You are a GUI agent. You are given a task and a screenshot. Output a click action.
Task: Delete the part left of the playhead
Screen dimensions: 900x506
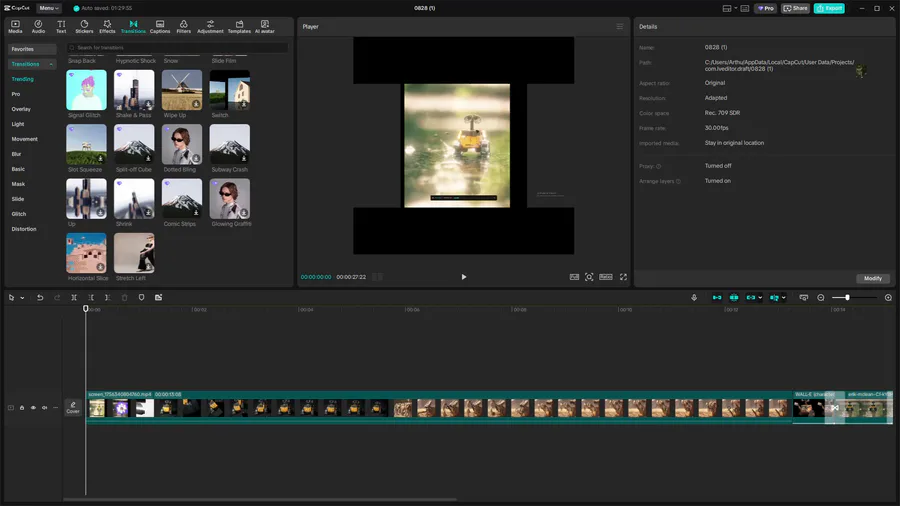tap(91, 297)
